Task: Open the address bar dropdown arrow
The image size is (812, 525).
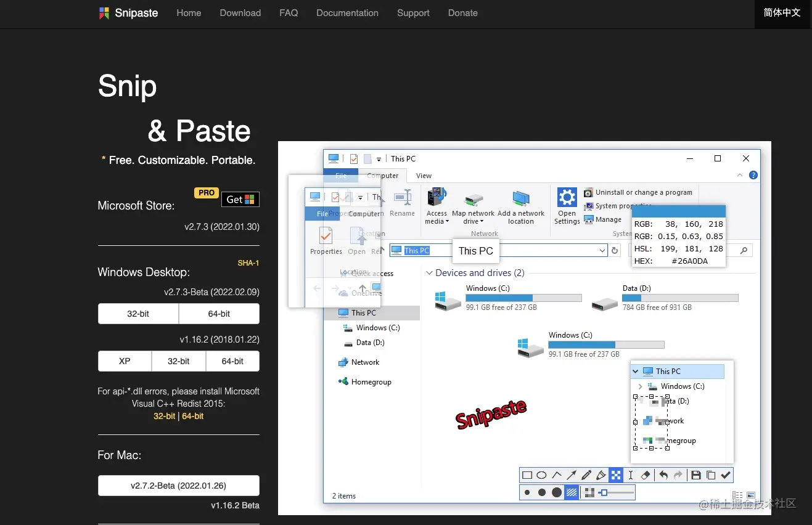Action: tap(602, 250)
